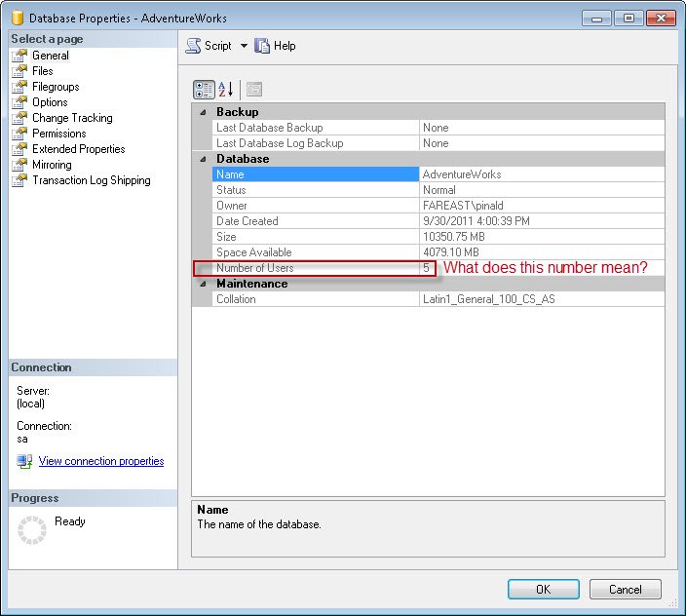The height and width of the screenshot is (616, 686).
Task: Click the Mirroring page icon
Action: click(x=19, y=165)
